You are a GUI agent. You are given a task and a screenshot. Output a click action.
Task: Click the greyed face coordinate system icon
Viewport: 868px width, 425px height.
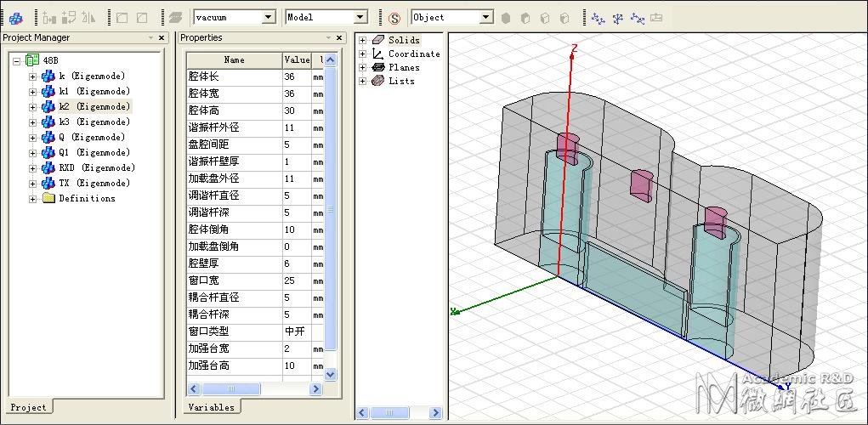pos(656,18)
